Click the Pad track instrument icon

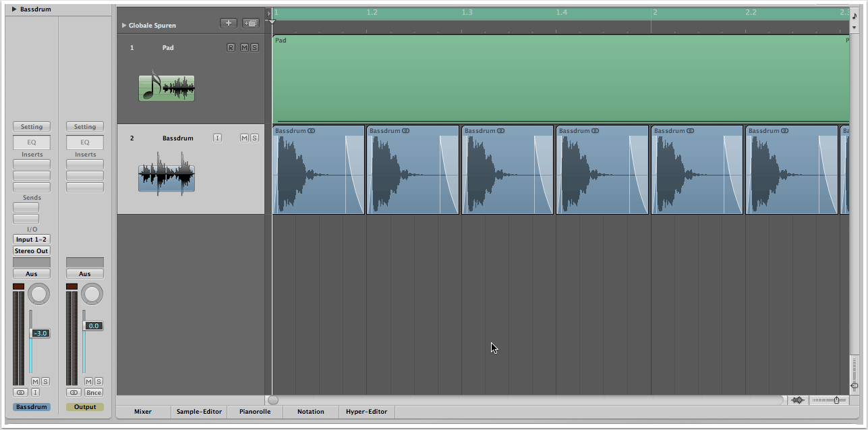click(x=167, y=87)
